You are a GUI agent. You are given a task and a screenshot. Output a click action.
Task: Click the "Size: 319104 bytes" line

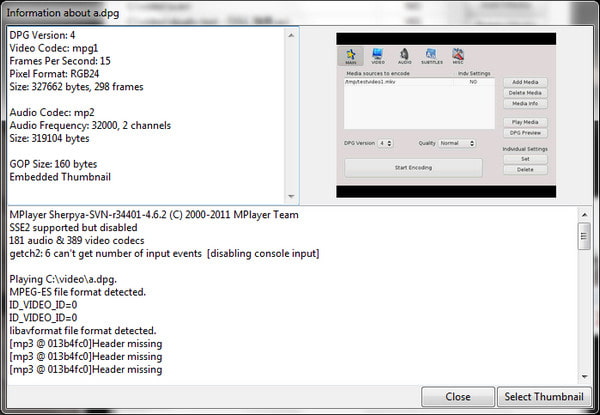(49, 138)
